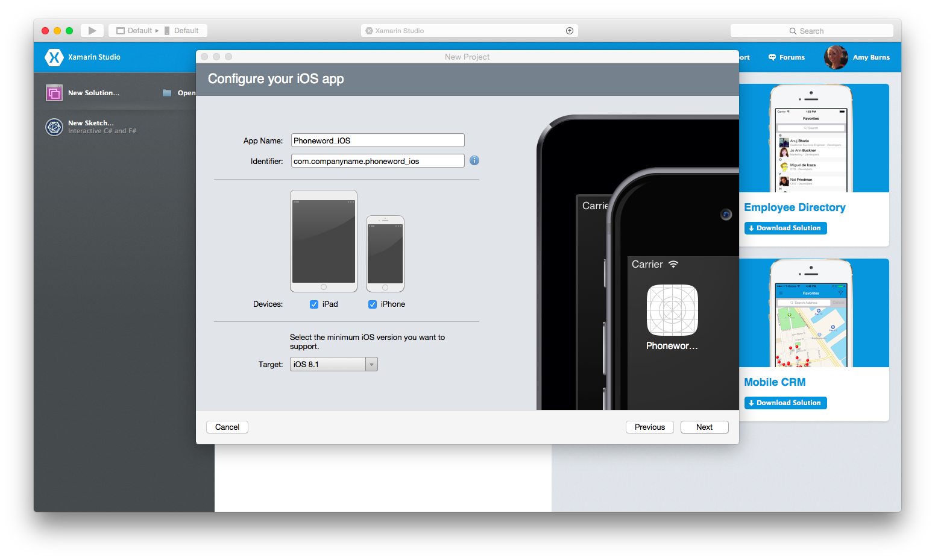The image size is (935, 560).
Task: Click the Identifier info icon
Action: (x=474, y=160)
